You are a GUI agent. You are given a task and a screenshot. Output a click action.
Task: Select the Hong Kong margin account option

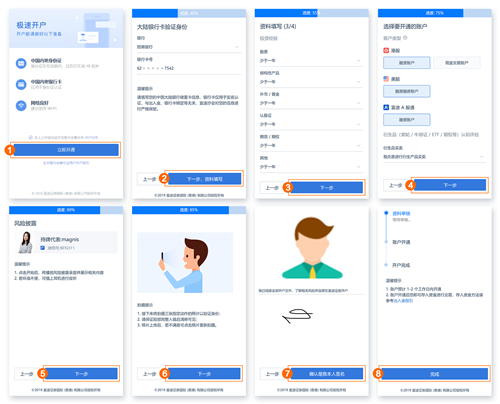[x=406, y=63]
